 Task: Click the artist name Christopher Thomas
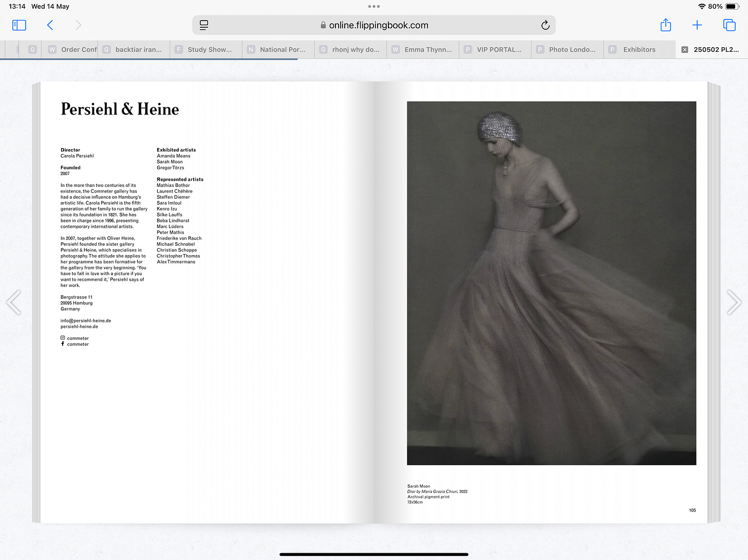[x=178, y=256]
